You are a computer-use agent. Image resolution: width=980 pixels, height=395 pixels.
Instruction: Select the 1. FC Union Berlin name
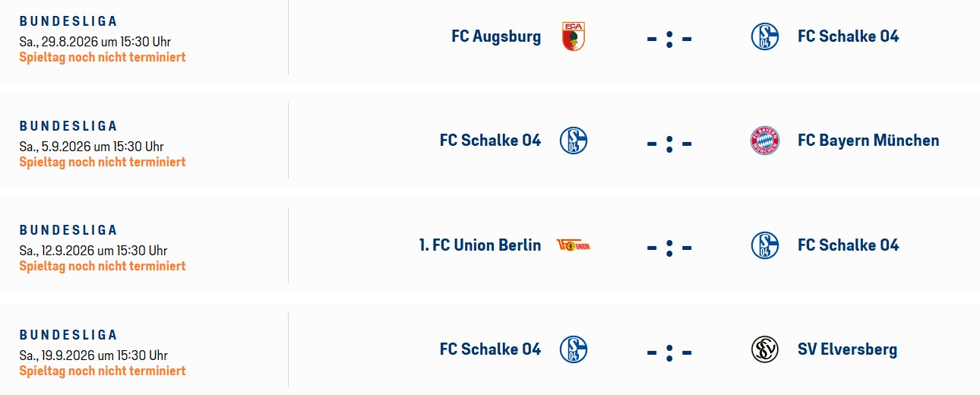coord(480,245)
